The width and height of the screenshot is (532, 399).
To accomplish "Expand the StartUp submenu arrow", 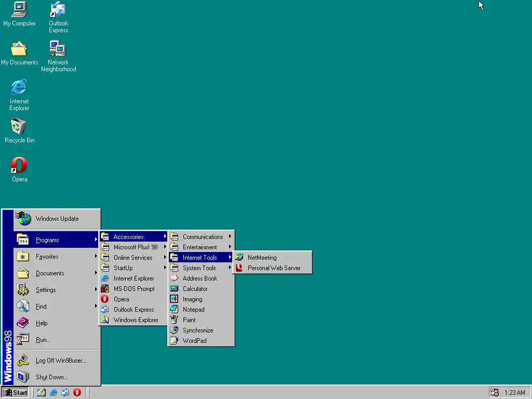I will coord(165,268).
